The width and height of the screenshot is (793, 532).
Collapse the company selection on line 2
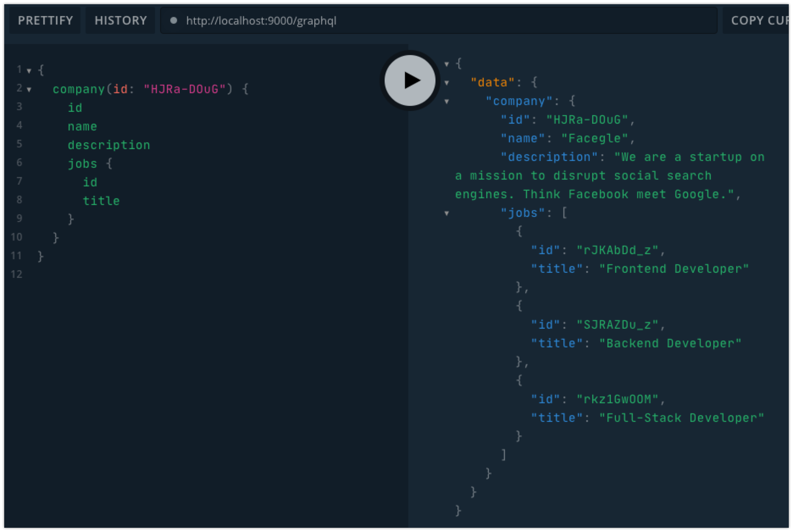(28, 89)
